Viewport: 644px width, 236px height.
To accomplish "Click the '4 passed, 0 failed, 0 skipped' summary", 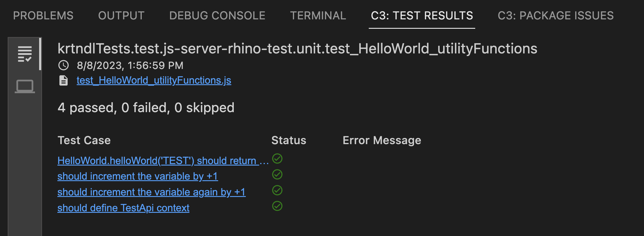I will (146, 108).
